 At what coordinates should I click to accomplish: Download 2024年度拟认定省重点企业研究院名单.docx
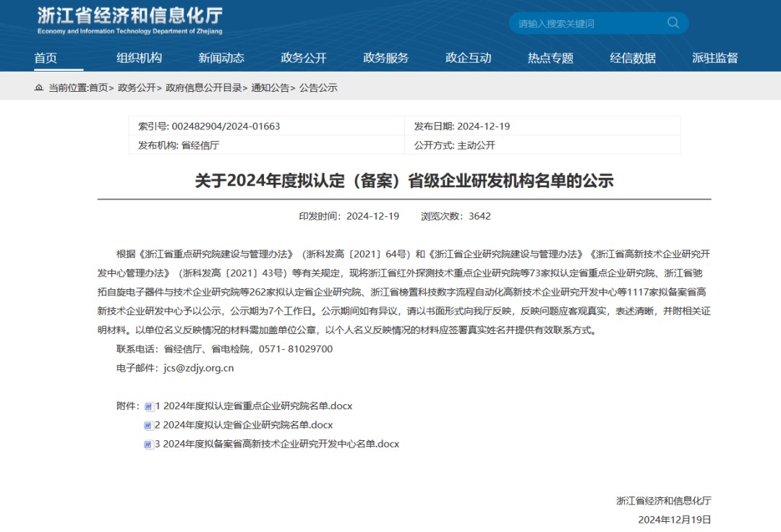[x=255, y=406]
